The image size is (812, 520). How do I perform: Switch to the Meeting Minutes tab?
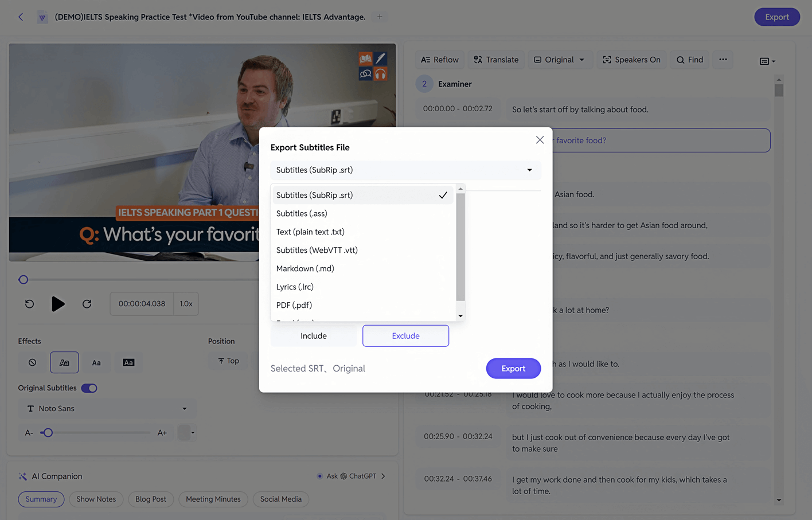pos(213,499)
